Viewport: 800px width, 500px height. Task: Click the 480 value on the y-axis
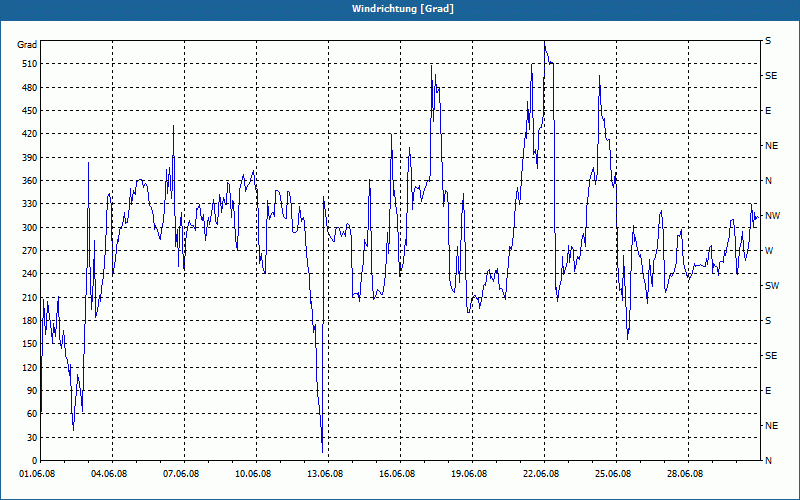click(30, 88)
